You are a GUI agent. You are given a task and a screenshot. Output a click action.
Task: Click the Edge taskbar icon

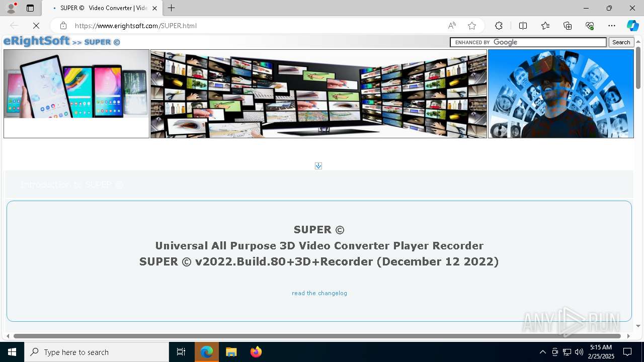click(x=207, y=352)
